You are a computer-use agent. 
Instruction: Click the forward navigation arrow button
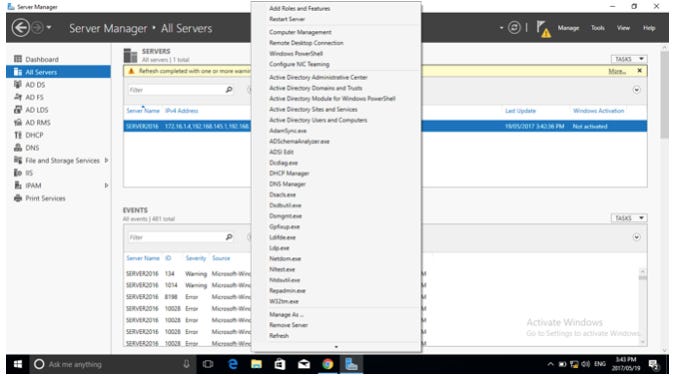click(38, 28)
